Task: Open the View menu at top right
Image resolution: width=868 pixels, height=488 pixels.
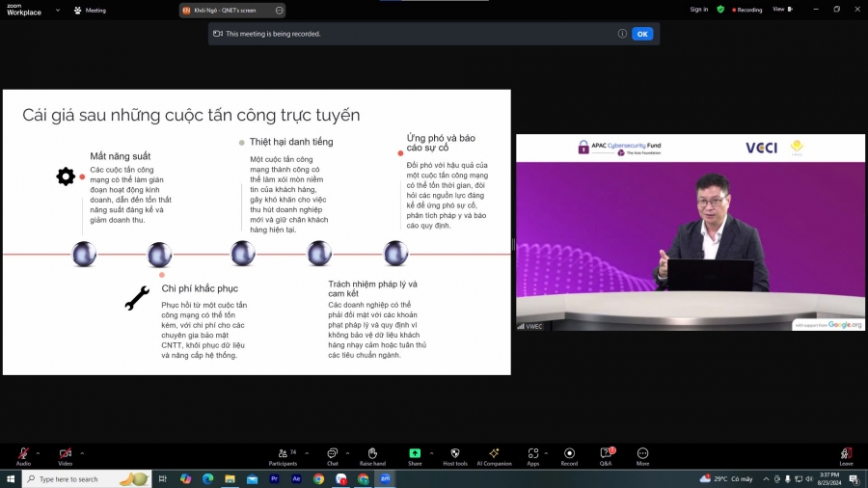Action: pyautogui.click(x=780, y=10)
